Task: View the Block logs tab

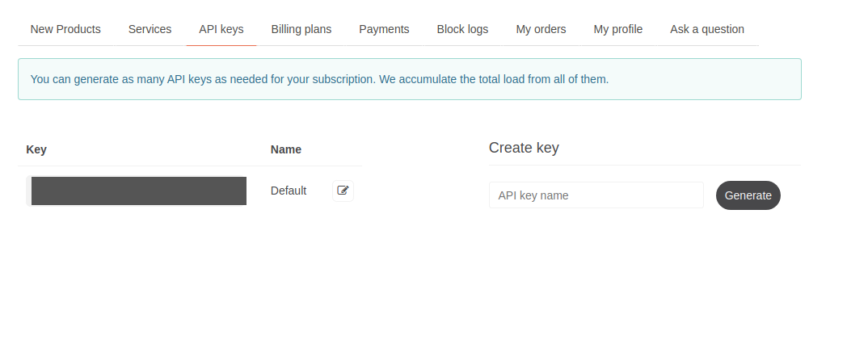Action: (x=462, y=29)
